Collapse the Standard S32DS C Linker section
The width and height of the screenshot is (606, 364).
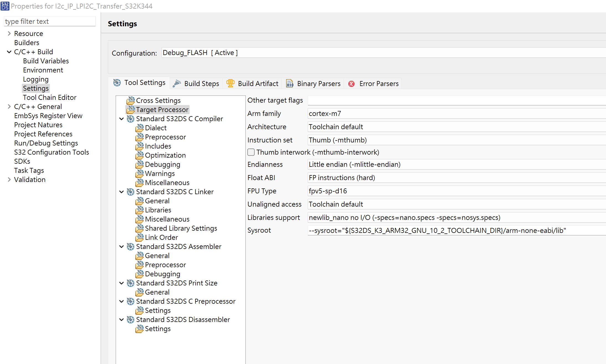[121, 192]
